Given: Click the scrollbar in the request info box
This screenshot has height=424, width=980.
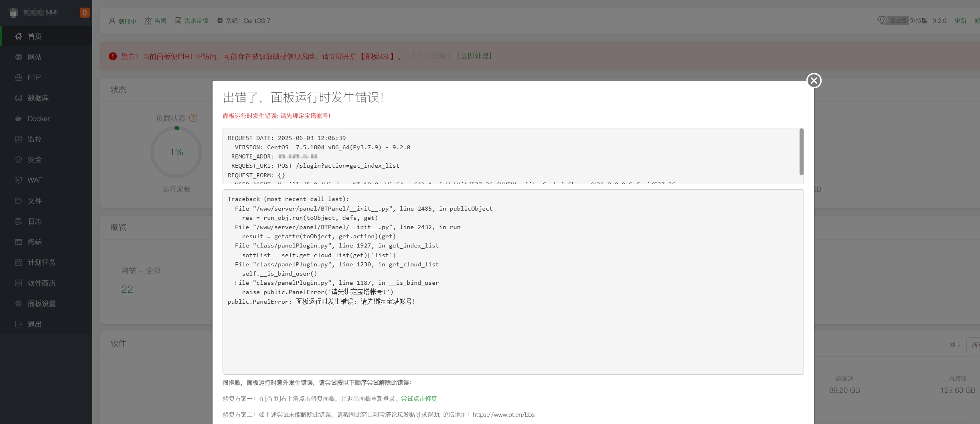Looking at the screenshot, I should coord(802,152).
